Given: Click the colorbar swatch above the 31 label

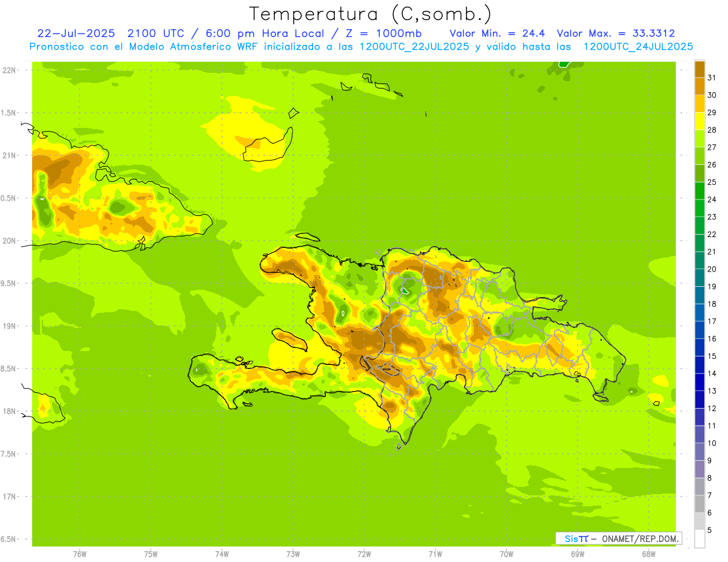Looking at the screenshot, I should [x=699, y=69].
